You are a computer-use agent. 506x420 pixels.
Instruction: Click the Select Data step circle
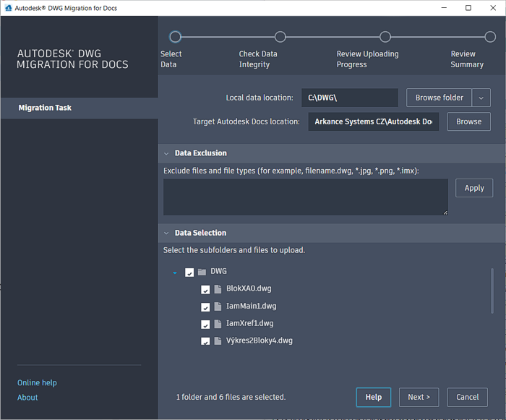pos(175,37)
